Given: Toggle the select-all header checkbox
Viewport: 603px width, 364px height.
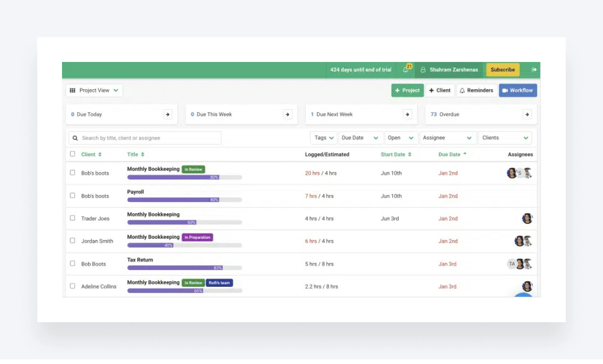Looking at the screenshot, I should click(72, 154).
